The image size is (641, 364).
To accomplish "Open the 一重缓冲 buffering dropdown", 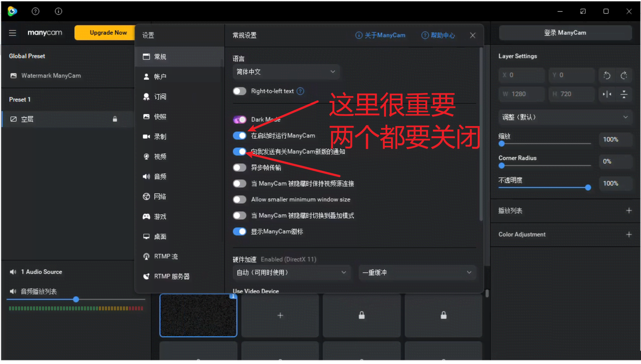I will tap(417, 272).
